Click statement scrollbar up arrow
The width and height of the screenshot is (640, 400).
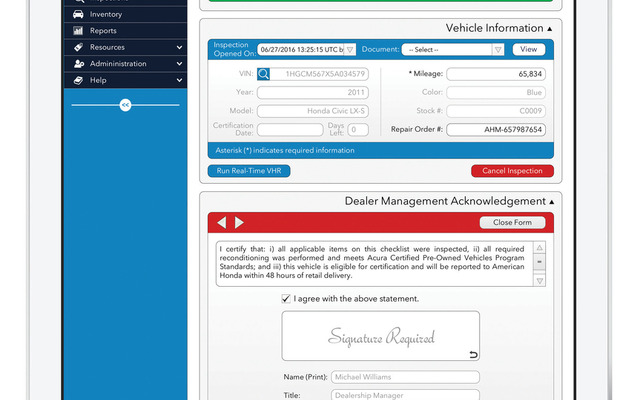click(540, 248)
